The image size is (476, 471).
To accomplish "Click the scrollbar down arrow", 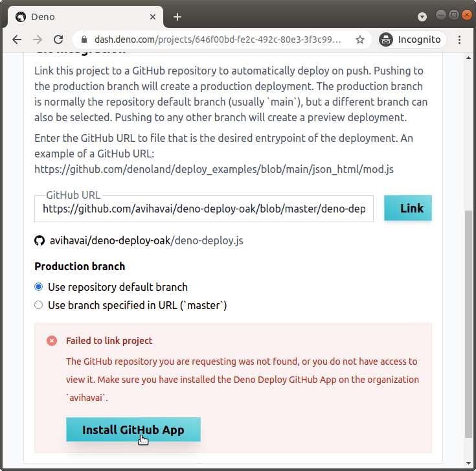I will click(x=468, y=463).
